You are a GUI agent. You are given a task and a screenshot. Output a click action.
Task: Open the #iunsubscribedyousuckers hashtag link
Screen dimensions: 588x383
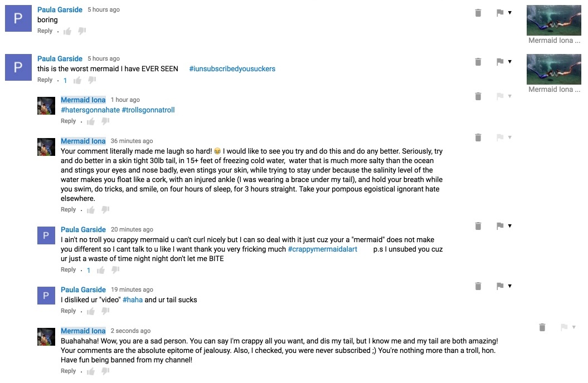coord(232,69)
